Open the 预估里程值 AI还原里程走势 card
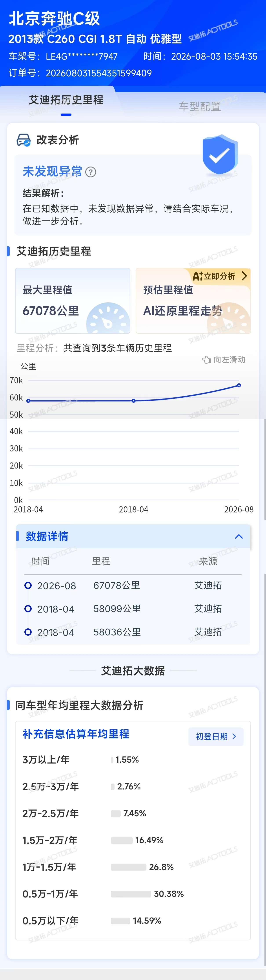The image size is (266, 980). (x=193, y=301)
